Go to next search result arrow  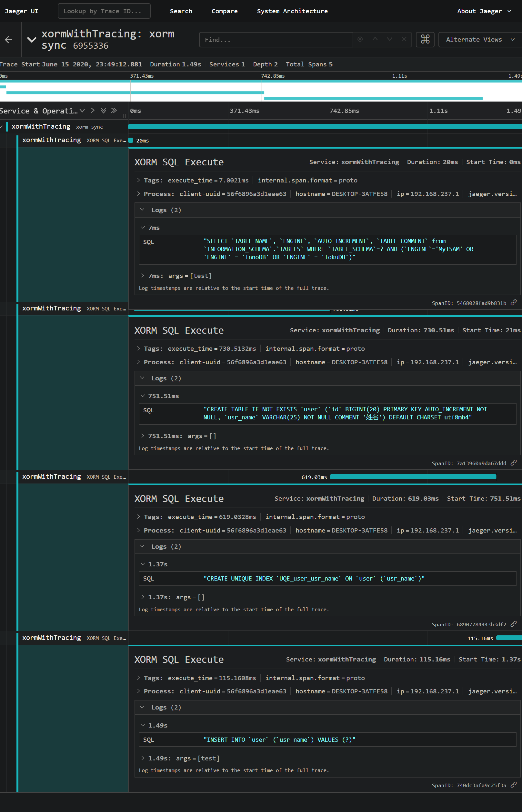point(389,39)
